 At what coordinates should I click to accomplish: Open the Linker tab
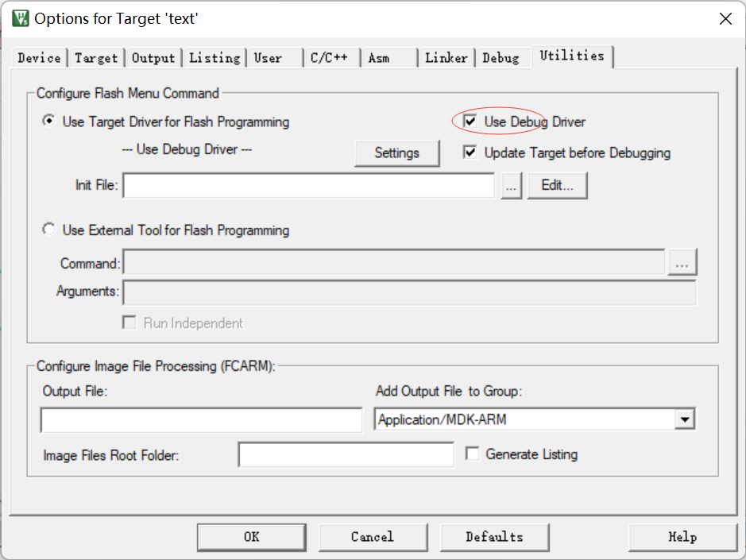[446, 58]
